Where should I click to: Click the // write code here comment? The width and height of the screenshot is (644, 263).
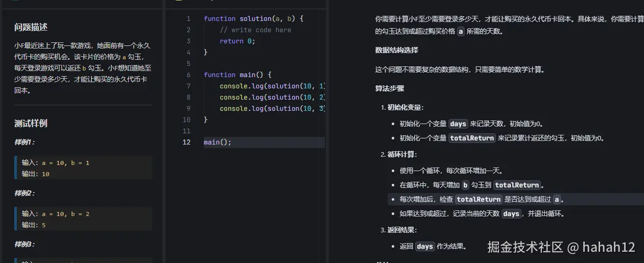tap(255, 30)
